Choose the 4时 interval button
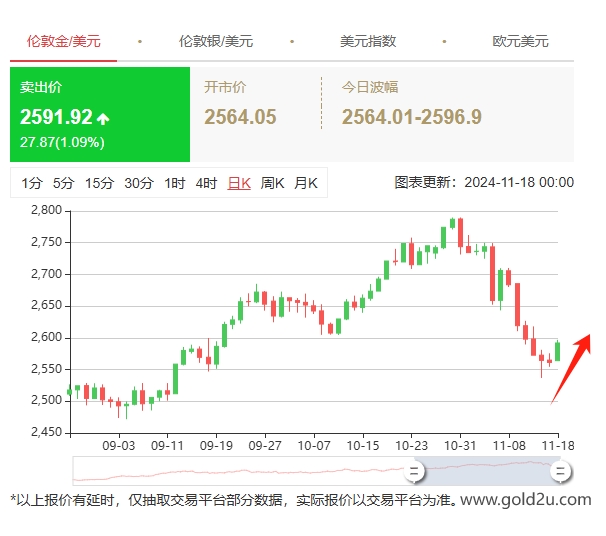 click(206, 183)
